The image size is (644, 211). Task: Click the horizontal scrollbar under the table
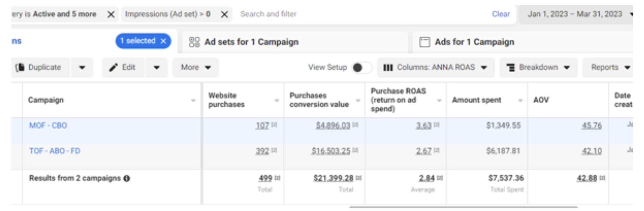463,206
